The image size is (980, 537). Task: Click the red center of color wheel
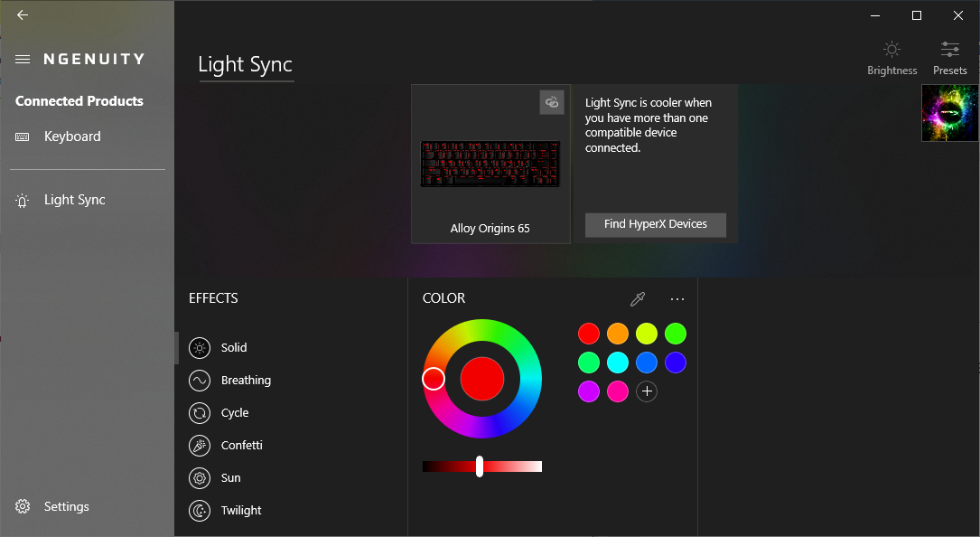[482, 379]
